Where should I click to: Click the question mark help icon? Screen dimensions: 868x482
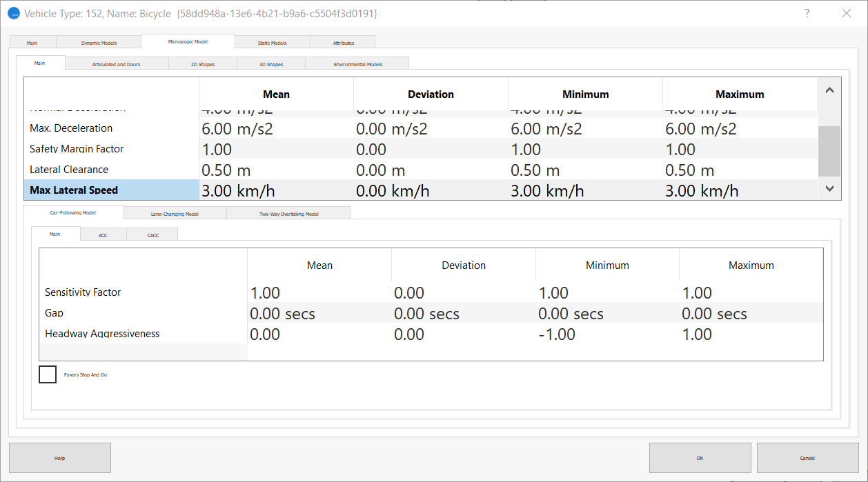[807, 13]
